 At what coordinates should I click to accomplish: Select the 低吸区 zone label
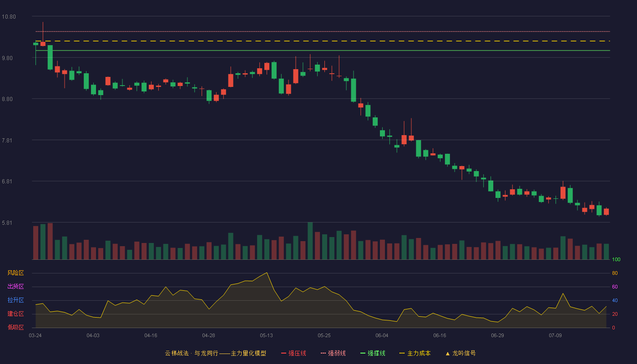coord(15,327)
